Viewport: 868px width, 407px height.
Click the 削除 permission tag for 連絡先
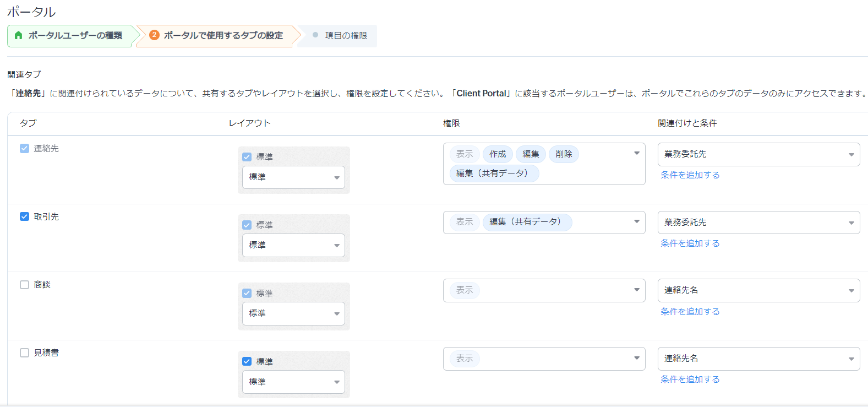tap(564, 154)
